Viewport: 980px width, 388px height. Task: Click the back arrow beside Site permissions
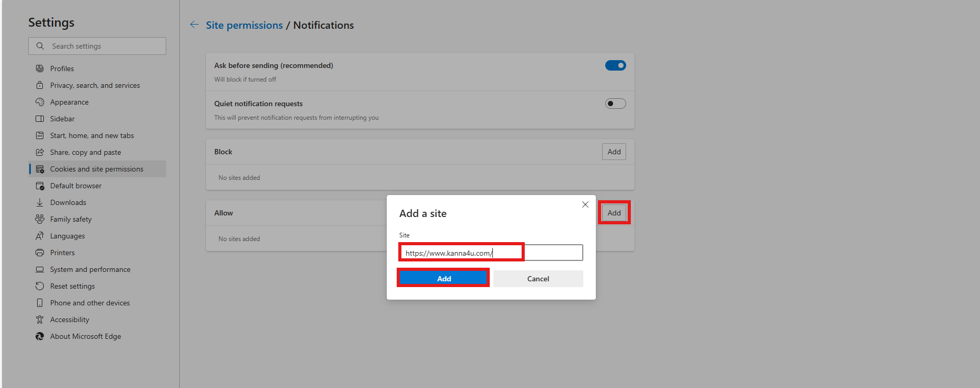(194, 25)
